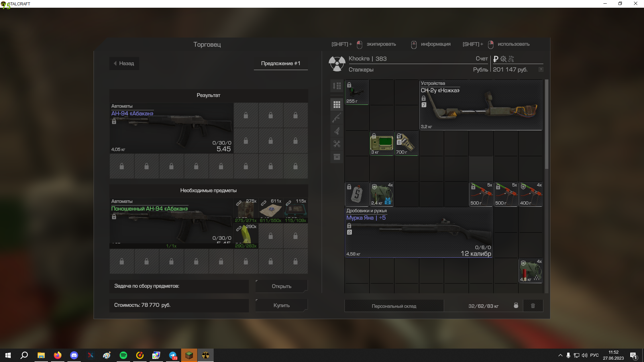Screen dimensions: 644x362
Task: Open Персональный склад storage tab
Action: point(394,306)
